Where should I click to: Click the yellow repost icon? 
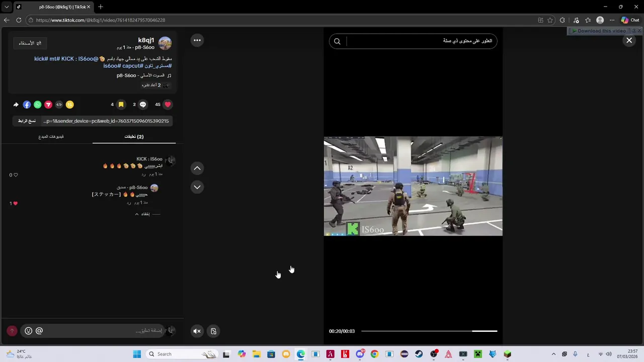tap(70, 105)
